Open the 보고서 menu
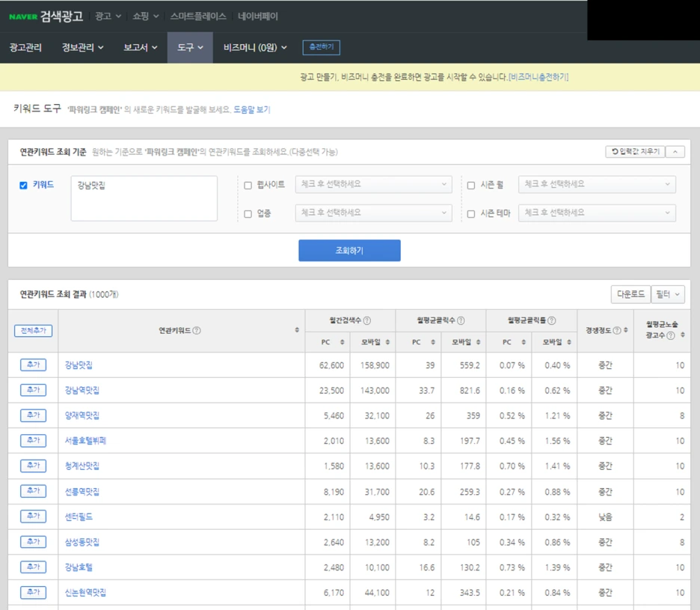The width and height of the screenshot is (700, 610). 140,47
